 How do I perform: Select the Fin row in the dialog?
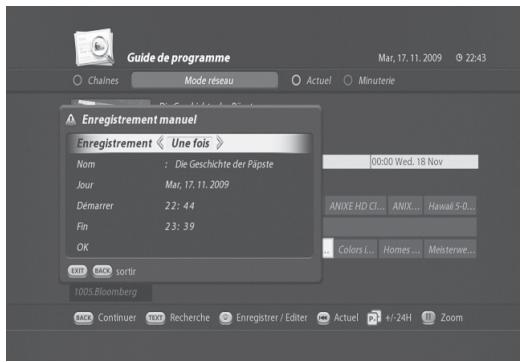pos(190,226)
